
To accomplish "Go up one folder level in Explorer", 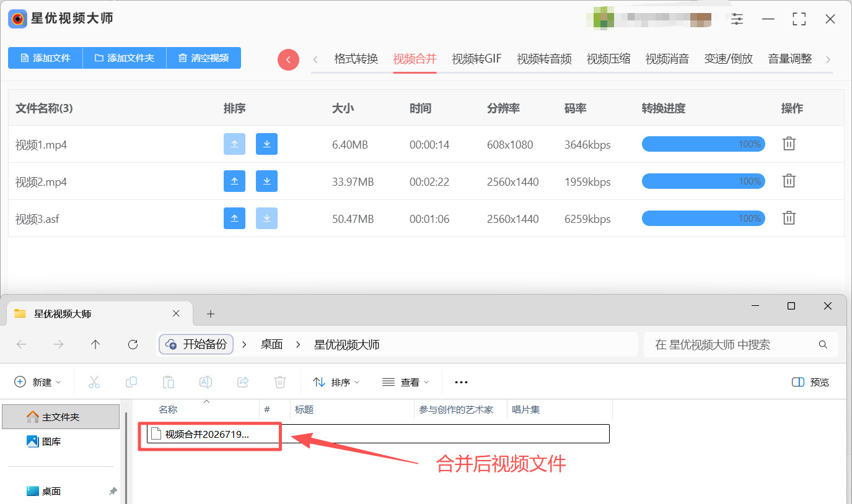I will click(95, 345).
